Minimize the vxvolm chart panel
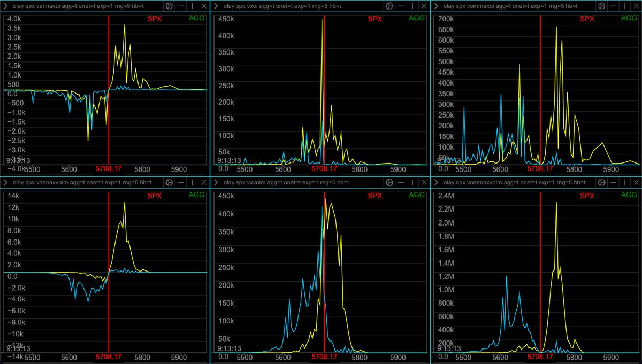Viewport: 642px width, 364px height. click(401, 182)
